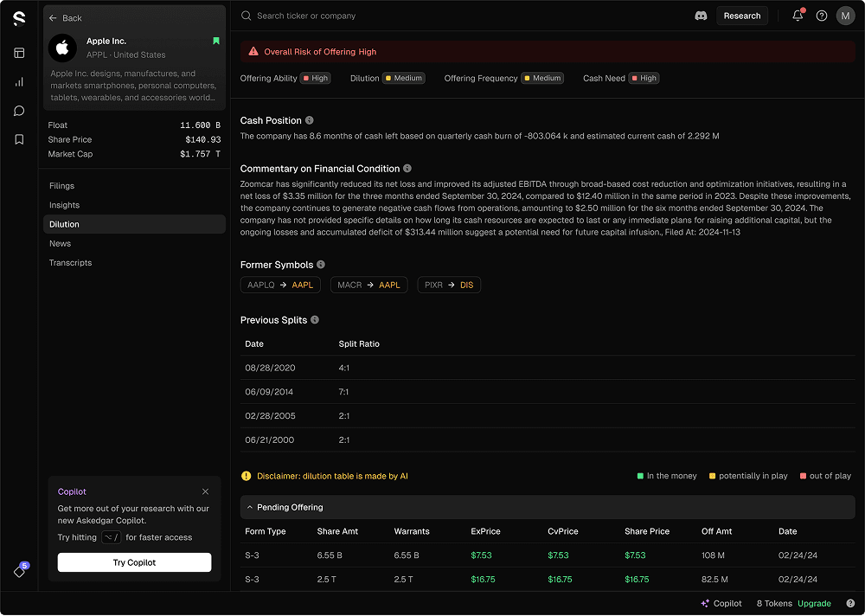Open the chat bubble icon in sidebar
This screenshot has width=865, height=616.
[19, 110]
